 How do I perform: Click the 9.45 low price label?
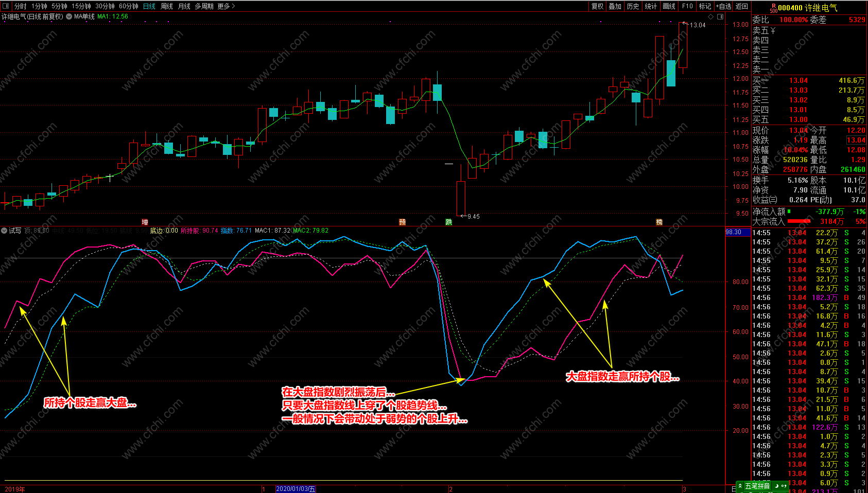click(473, 217)
